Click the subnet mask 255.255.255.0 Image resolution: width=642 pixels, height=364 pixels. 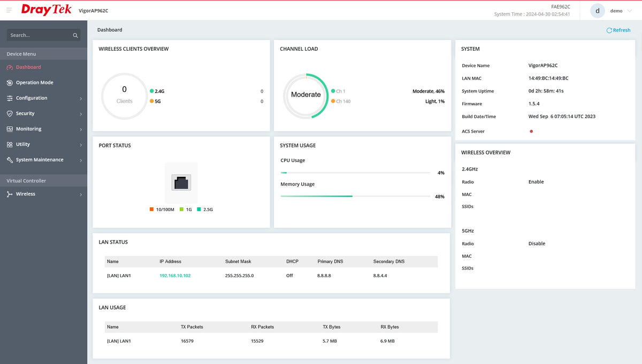click(239, 276)
